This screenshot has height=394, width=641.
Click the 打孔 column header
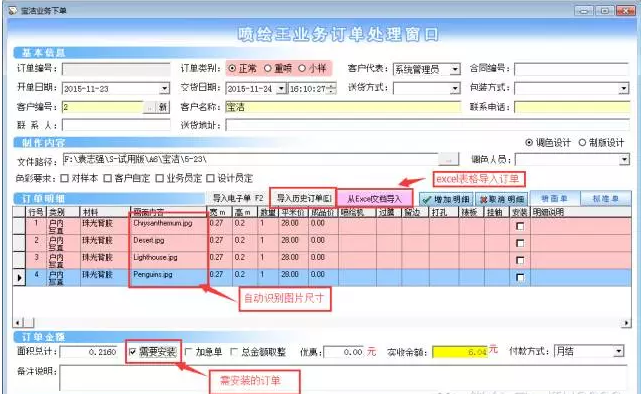(x=444, y=212)
